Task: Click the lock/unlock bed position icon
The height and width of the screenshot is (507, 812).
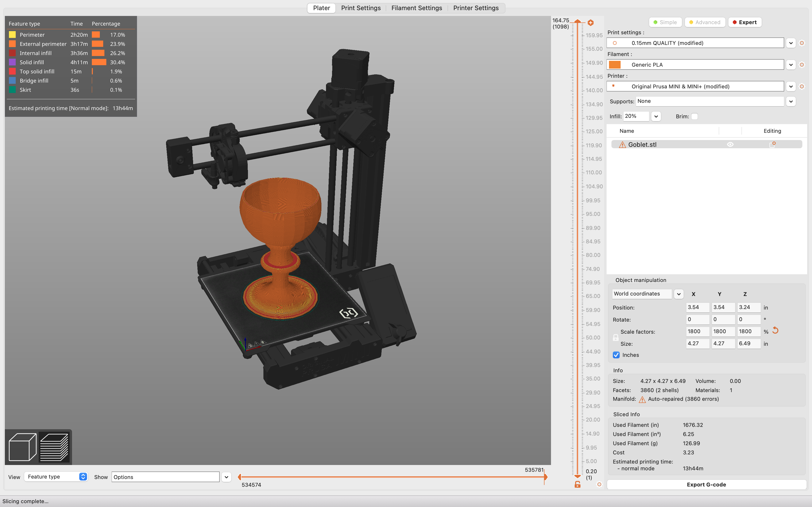Action: click(x=578, y=485)
